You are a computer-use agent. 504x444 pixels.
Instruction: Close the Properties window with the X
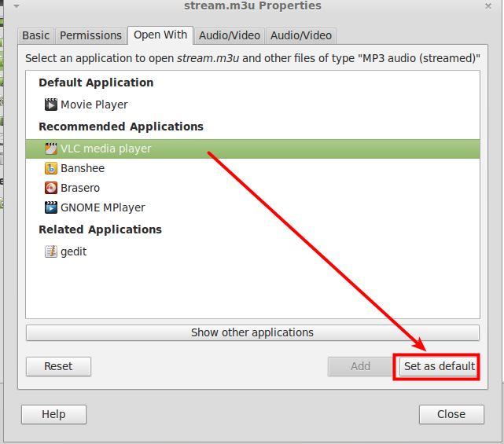click(x=488, y=6)
